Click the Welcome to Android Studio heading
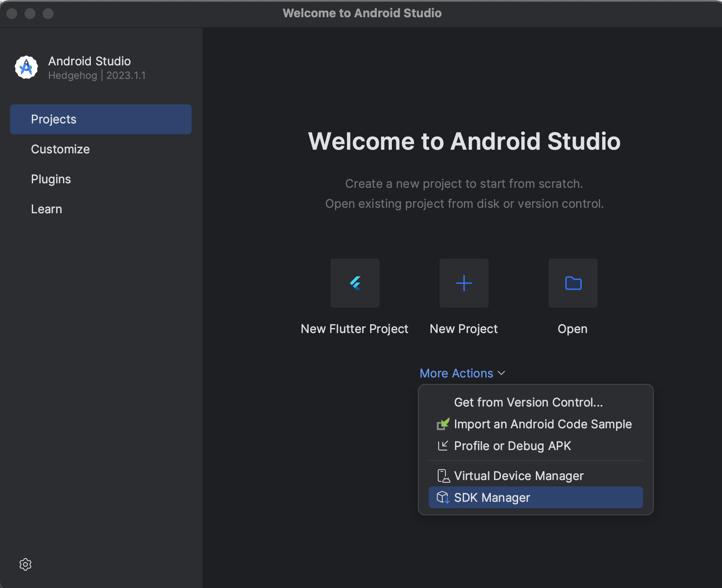Screen dimensions: 722x588 point(464,141)
